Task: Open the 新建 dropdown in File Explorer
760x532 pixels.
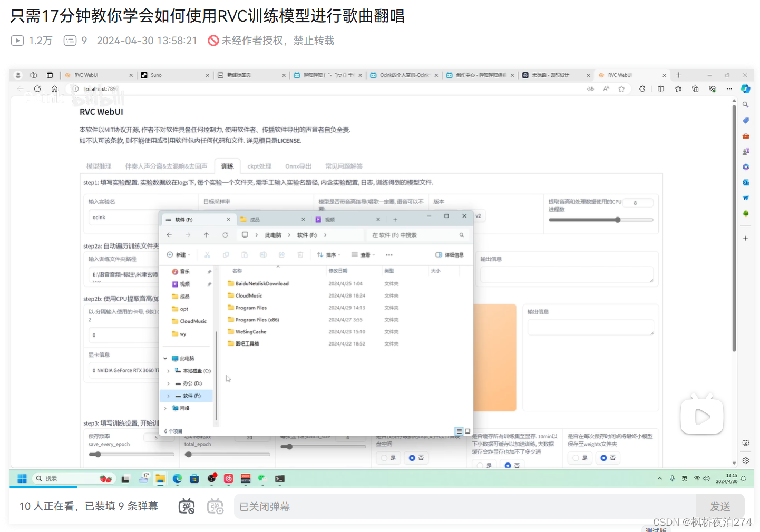Action: pyautogui.click(x=179, y=255)
